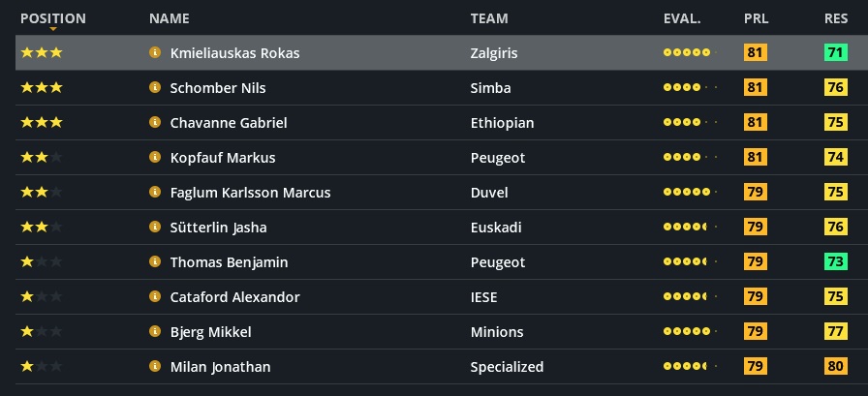The image size is (868, 396).
Task: Open info icon for Sütterlin Jasha
Action: [x=154, y=228]
